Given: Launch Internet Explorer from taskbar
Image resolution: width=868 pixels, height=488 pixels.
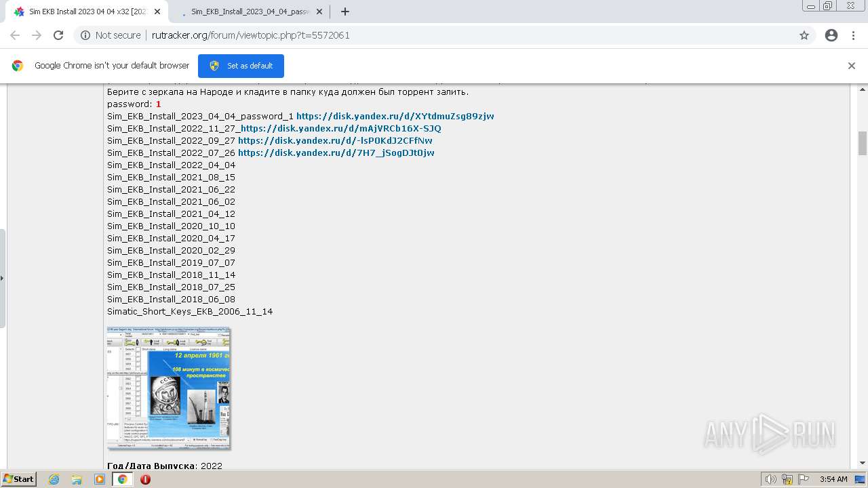Looking at the screenshot, I should pyautogui.click(x=54, y=479).
